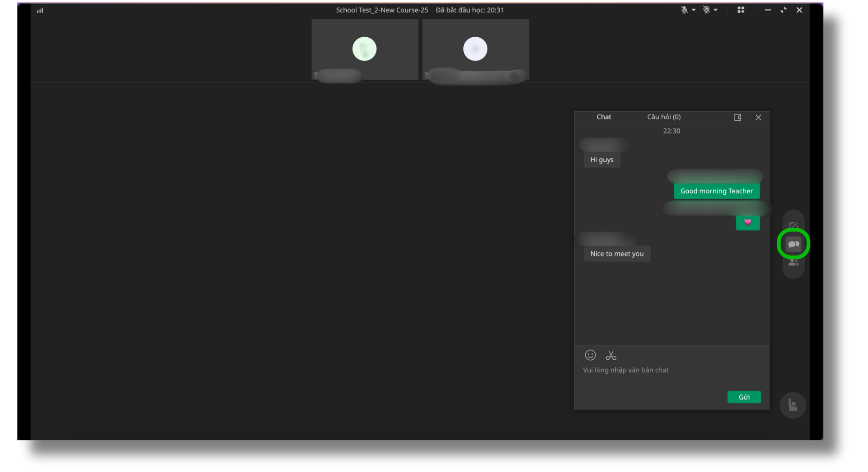Open the participants list icon
This screenshot has width=868, height=472.
(793, 263)
